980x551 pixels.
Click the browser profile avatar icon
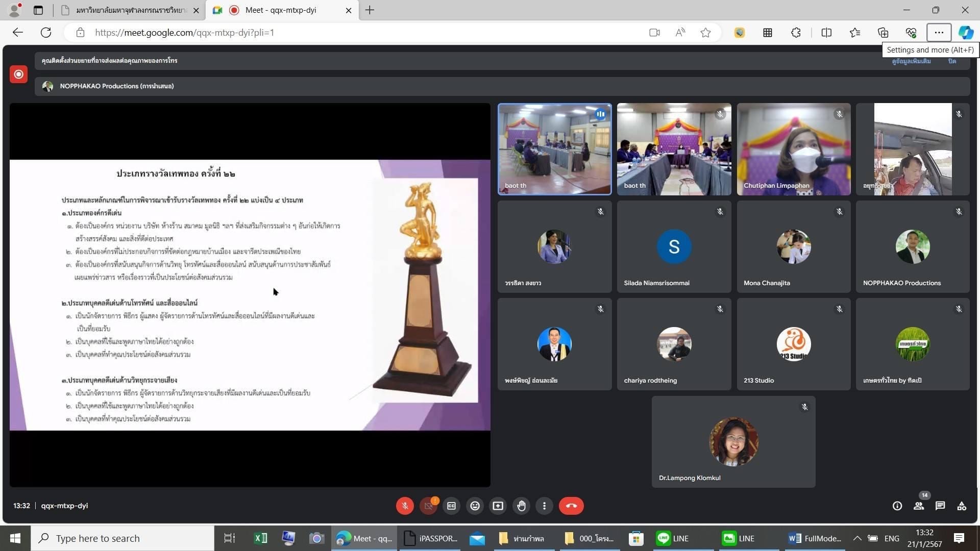(15, 10)
